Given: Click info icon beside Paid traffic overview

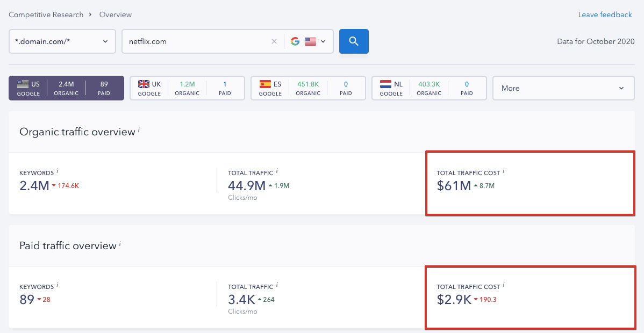Looking at the screenshot, I should 120,243.
